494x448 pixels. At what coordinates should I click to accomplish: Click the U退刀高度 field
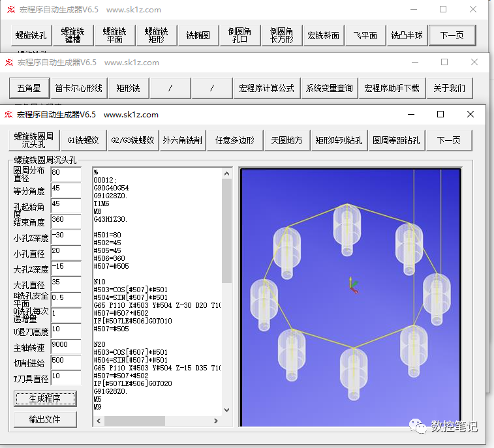pyautogui.click(x=66, y=331)
